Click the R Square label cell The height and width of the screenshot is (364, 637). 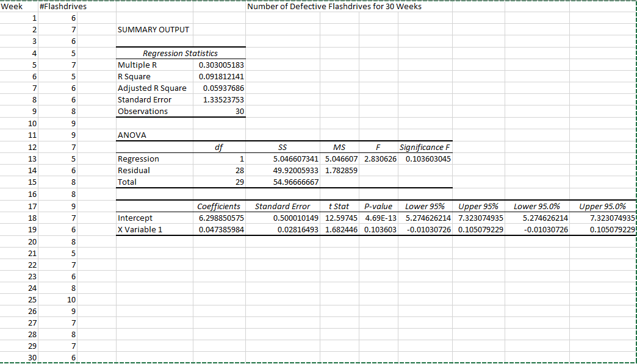coord(131,76)
